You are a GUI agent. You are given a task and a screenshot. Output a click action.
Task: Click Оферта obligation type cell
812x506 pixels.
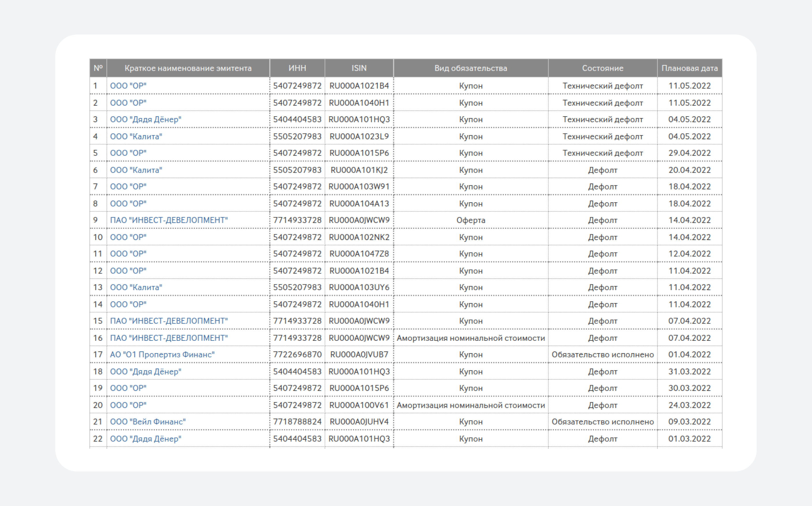(470, 220)
